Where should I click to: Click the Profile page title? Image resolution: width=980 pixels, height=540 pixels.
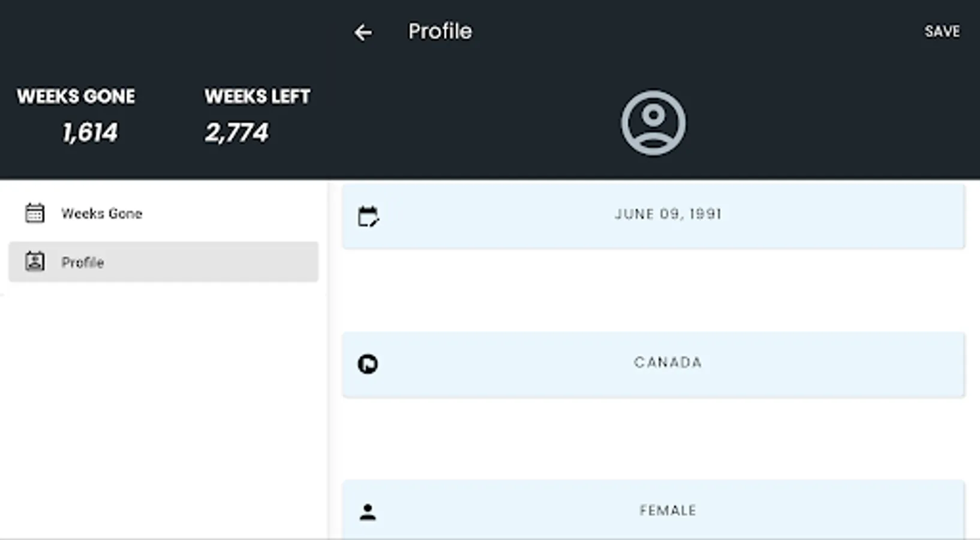point(440,31)
